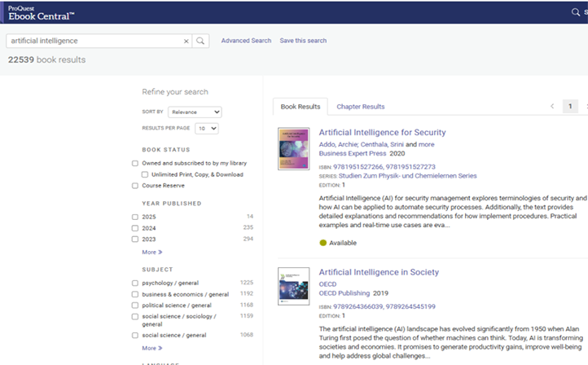
Task: Open the Sort By Relevance dropdown
Action: 195,112
